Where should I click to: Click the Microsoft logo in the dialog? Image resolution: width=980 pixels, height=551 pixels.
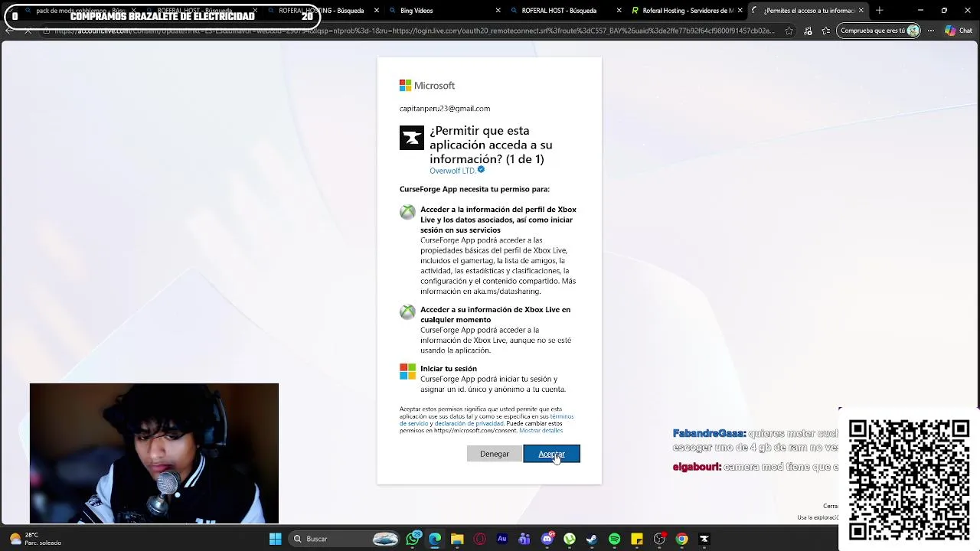click(x=427, y=86)
